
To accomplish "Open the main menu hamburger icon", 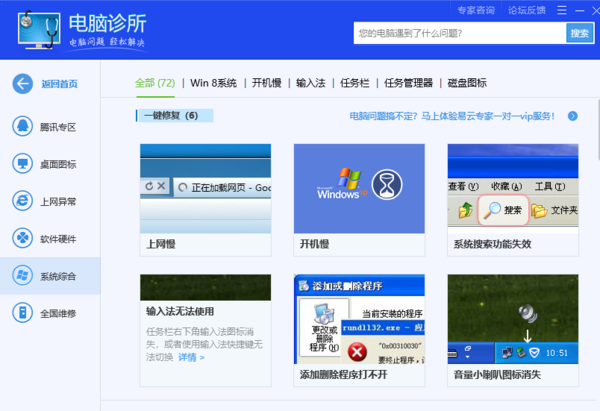I will point(562,10).
